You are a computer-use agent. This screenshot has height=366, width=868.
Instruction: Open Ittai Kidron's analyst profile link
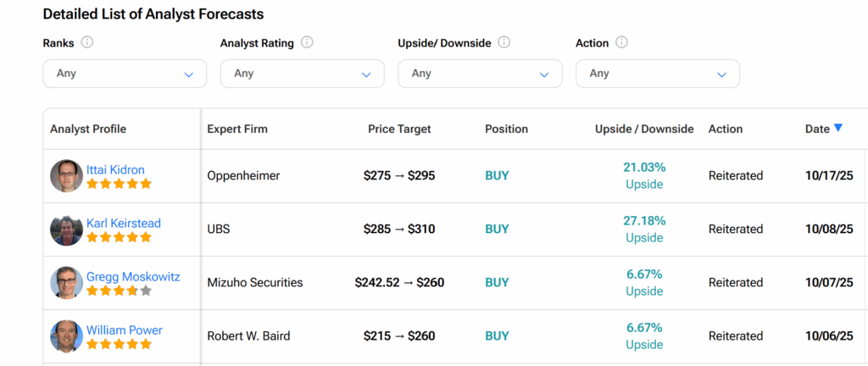pos(118,169)
